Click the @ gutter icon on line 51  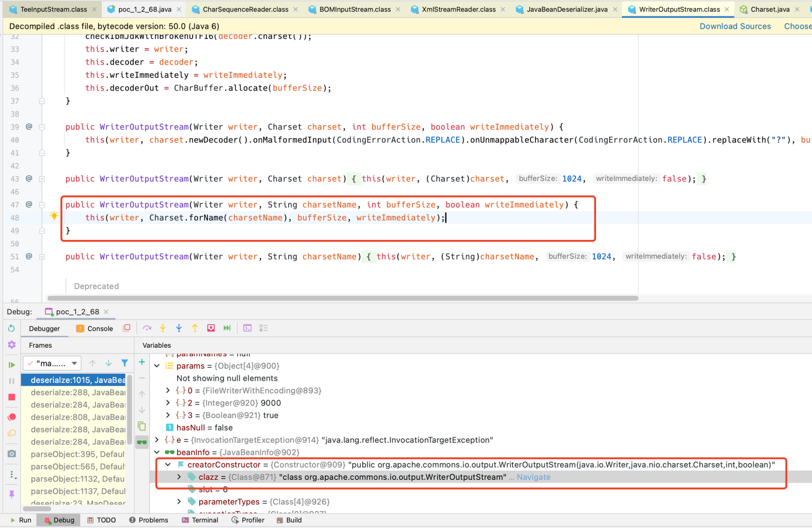click(x=29, y=257)
